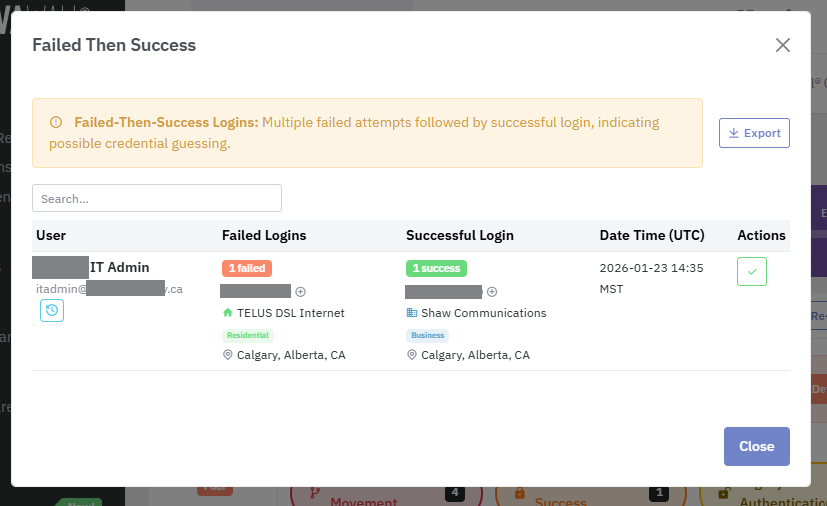The image size is (827, 506).
Task: Click the 'MST' timezone text
Action: [611, 289]
